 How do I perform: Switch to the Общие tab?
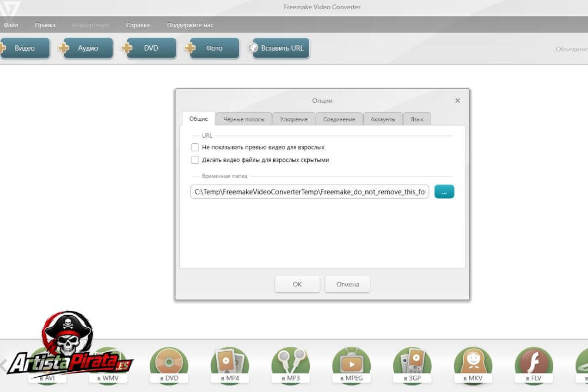coord(198,119)
